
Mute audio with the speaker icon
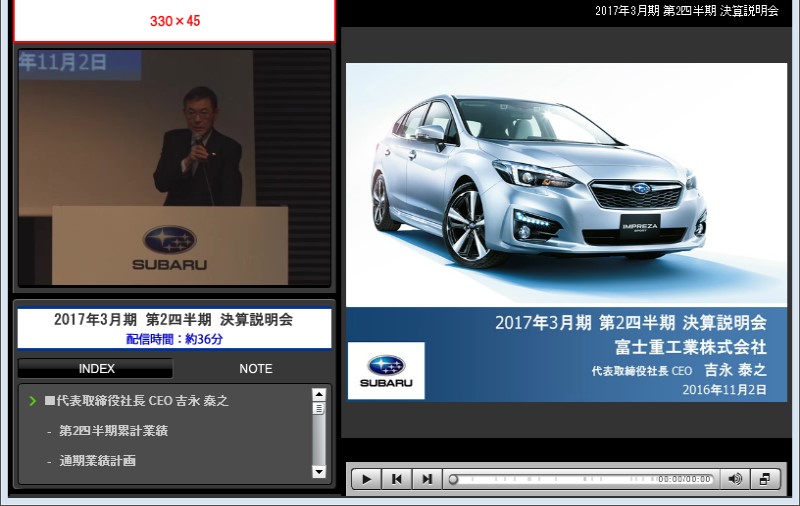click(735, 479)
